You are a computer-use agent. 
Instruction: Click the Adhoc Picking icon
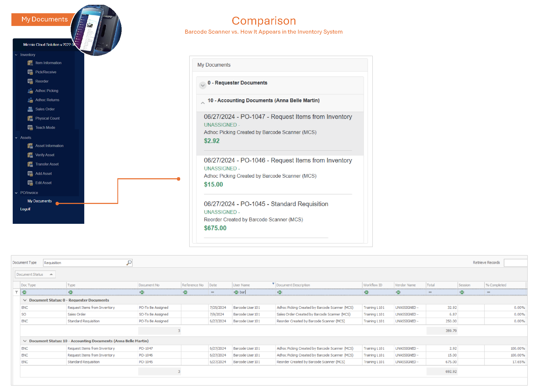(30, 91)
